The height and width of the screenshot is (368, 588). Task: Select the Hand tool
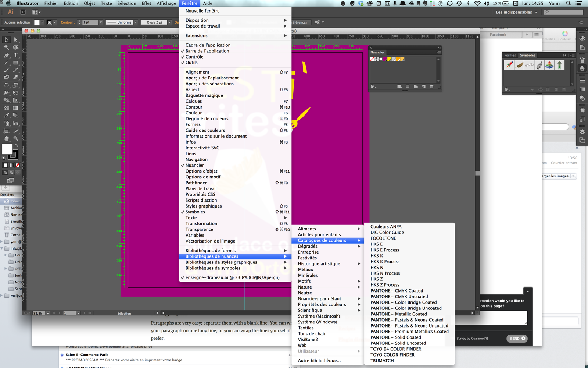[6, 139]
